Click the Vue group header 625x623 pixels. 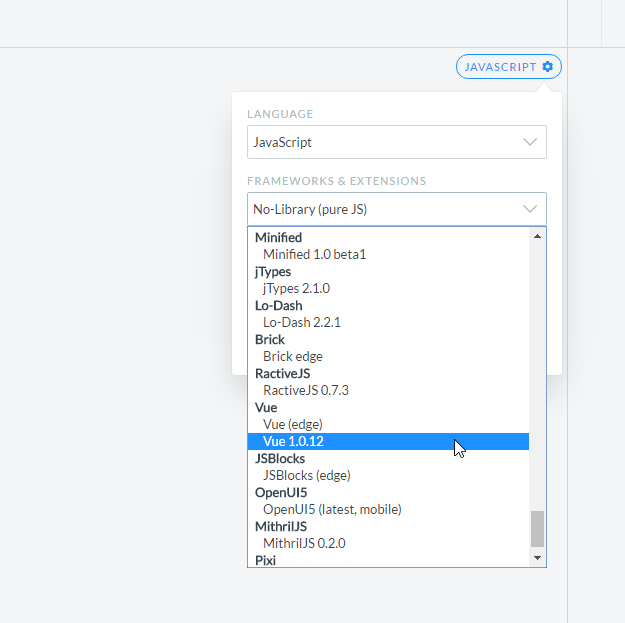[x=266, y=407]
